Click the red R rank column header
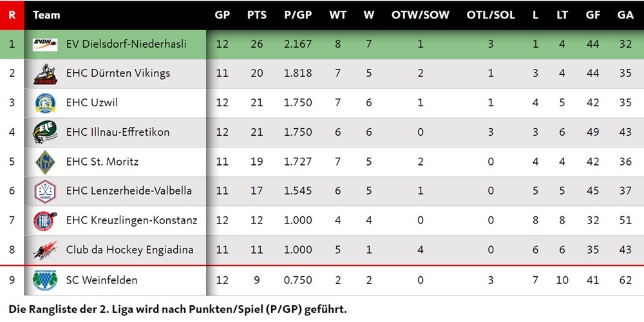The width and height of the screenshot is (644, 322). coord(12,15)
